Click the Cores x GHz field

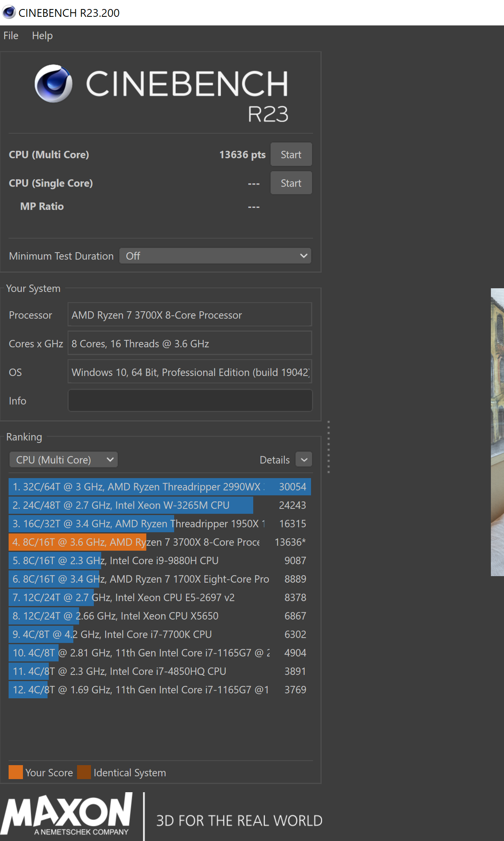tap(190, 344)
